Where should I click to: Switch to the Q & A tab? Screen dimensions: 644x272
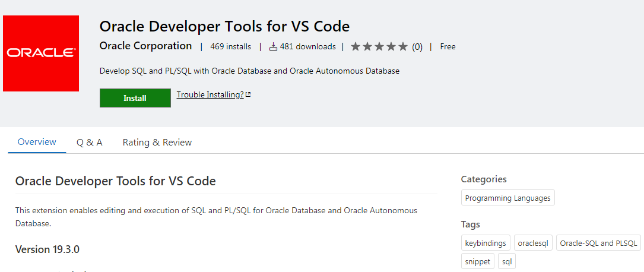tap(89, 142)
